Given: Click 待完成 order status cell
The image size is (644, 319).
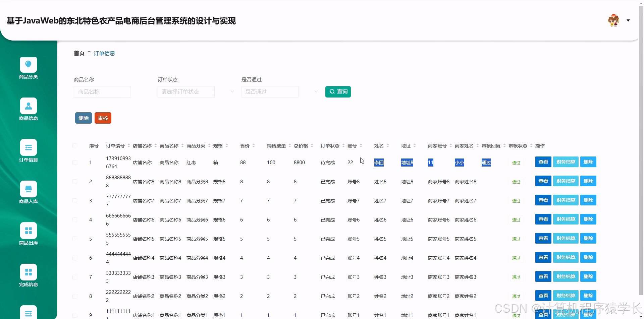Looking at the screenshot, I should (328, 163).
